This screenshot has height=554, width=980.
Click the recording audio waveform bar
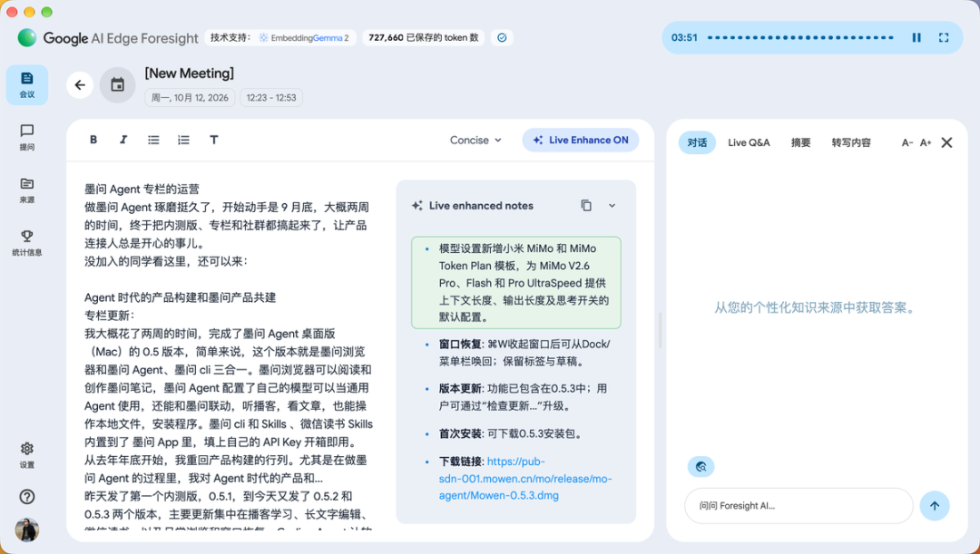click(800, 37)
